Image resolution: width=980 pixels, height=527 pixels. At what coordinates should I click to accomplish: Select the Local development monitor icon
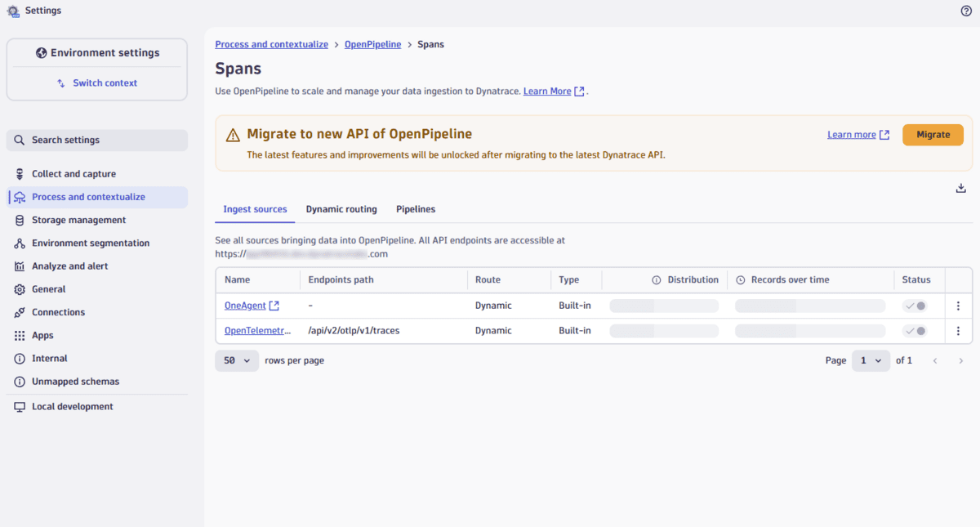20,406
